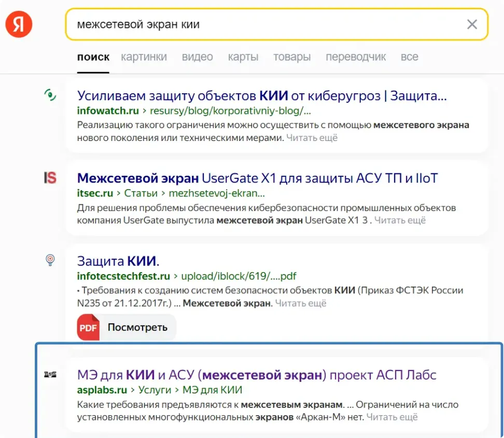Viewport: 504px width, 438px height.
Task: Click the favicon next to infowatch.ru result
Action: click(x=50, y=95)
